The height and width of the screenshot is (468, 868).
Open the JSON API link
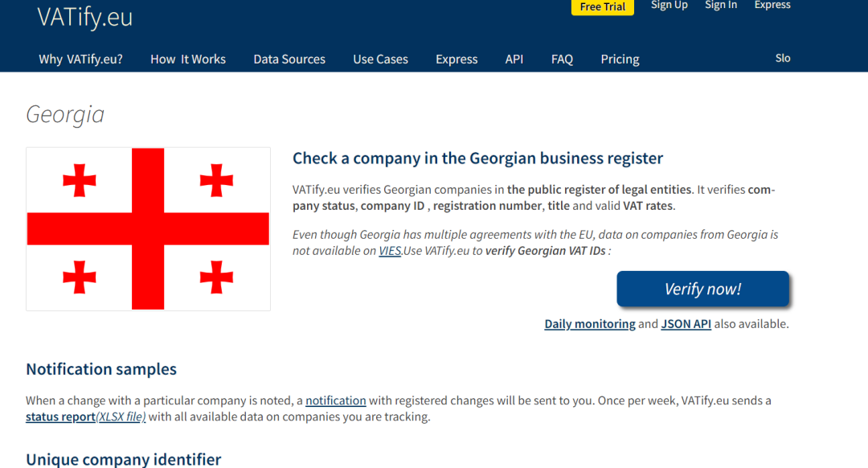(x=686, y=324)
